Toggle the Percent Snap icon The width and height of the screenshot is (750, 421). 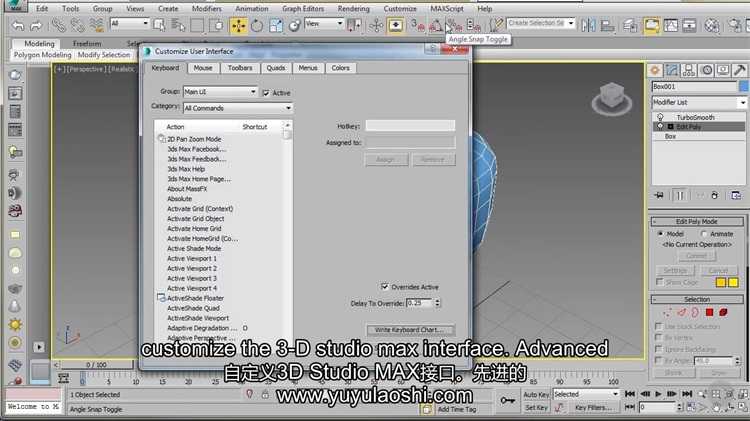tap(454, 25)
